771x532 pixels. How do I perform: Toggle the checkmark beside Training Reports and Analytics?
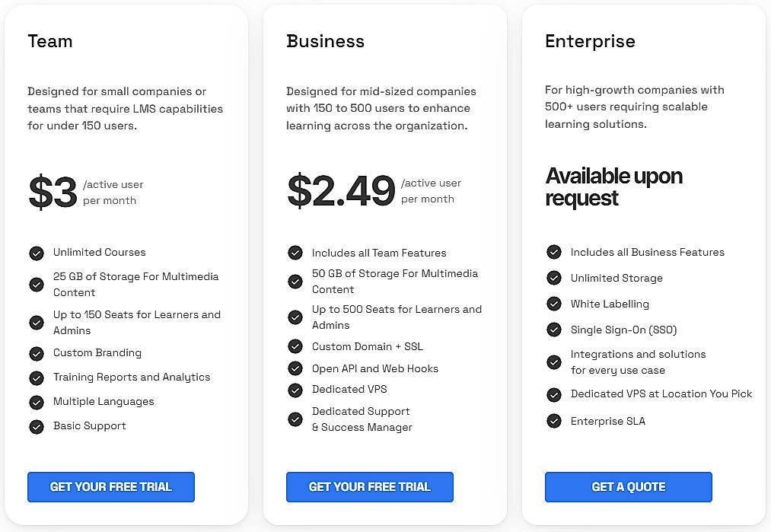pos(37,377)
